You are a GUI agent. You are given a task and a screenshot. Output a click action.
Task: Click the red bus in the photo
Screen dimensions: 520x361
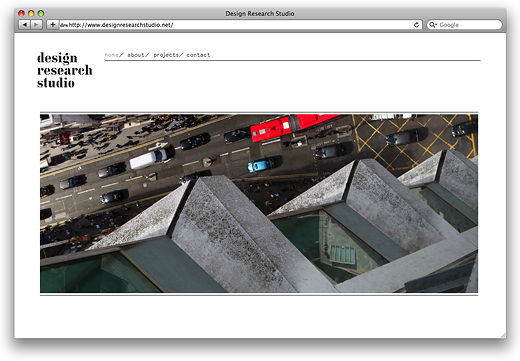coord(293,127)
